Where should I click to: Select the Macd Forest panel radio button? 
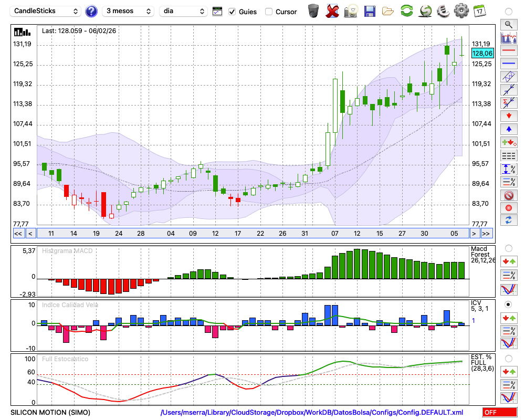pos(508,248)
